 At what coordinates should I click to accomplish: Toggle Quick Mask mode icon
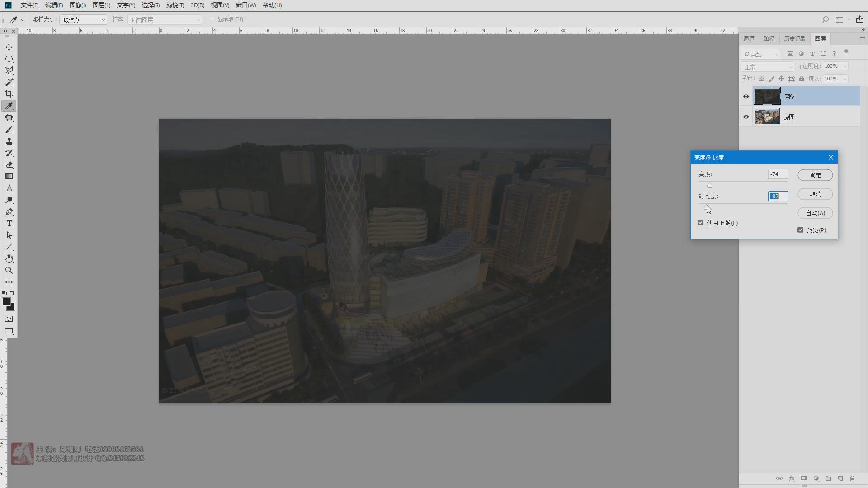pyautogui.click(x=9, y=319)
